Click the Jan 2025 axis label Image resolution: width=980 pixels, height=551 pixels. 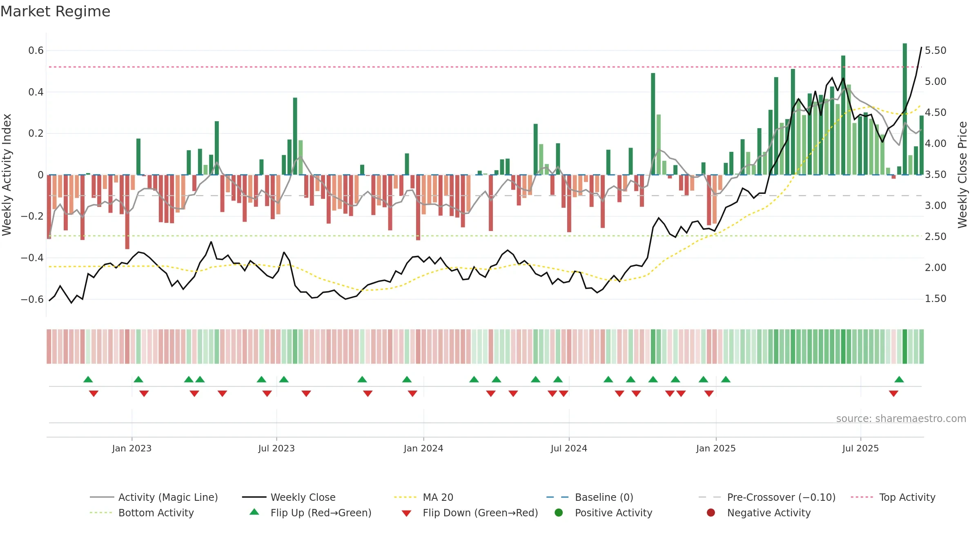716,448
